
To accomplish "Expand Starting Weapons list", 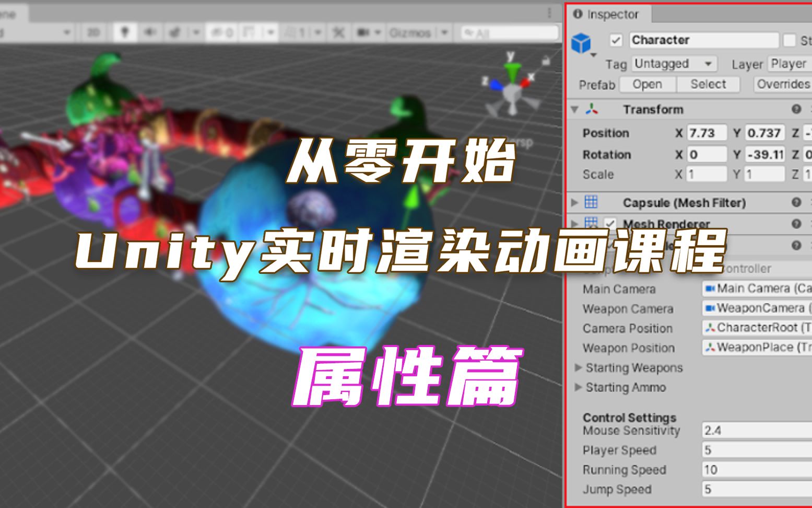I will point(578,367).
